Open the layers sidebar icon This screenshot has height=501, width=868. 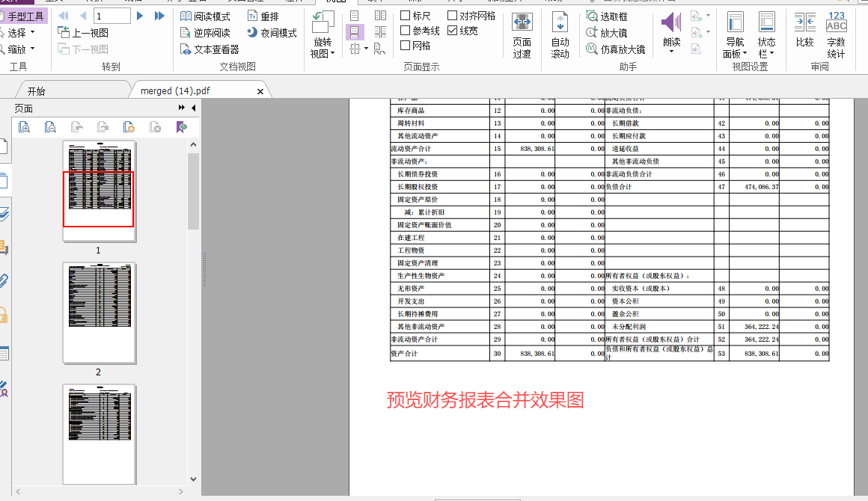(x=4, y=214)
